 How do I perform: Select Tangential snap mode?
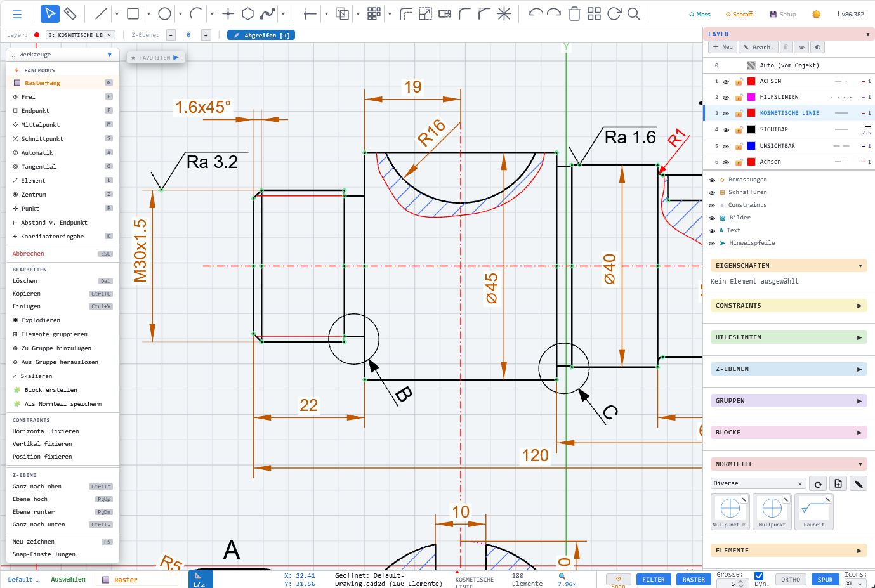pos(62,167)
